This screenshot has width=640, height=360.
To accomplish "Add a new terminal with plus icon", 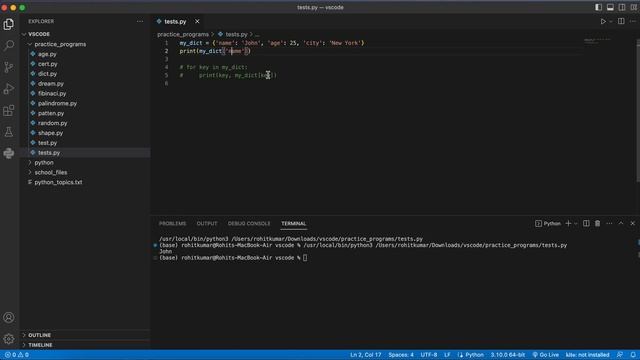I will coord(568,223).
